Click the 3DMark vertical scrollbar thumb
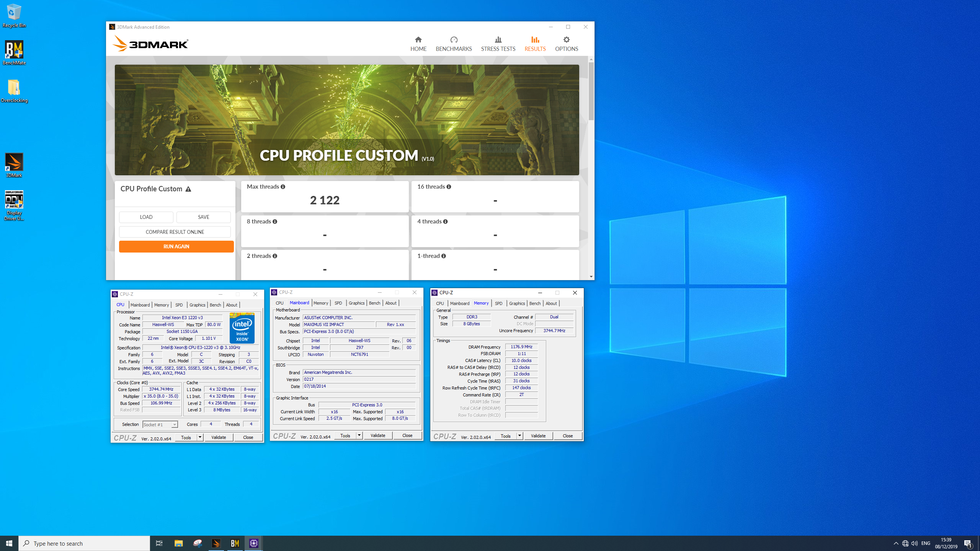Viewport: 980px width, 551px height. coord(591,91)
